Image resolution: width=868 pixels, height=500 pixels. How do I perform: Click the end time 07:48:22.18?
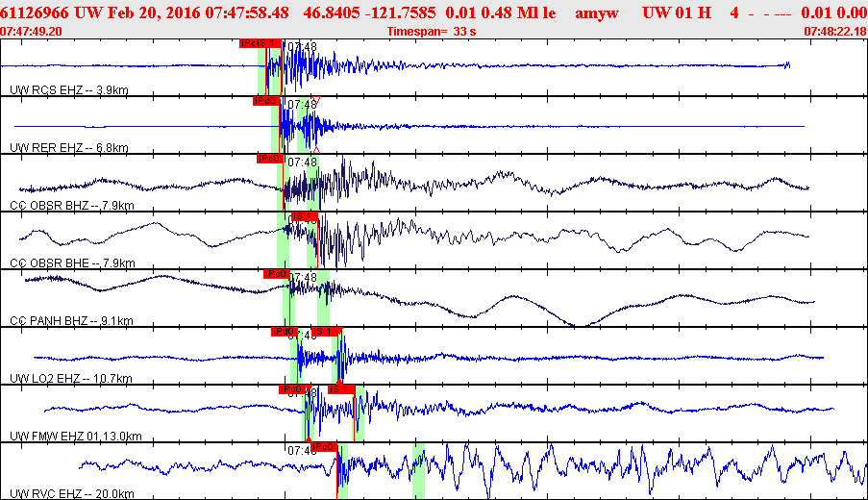coord(836,32)
